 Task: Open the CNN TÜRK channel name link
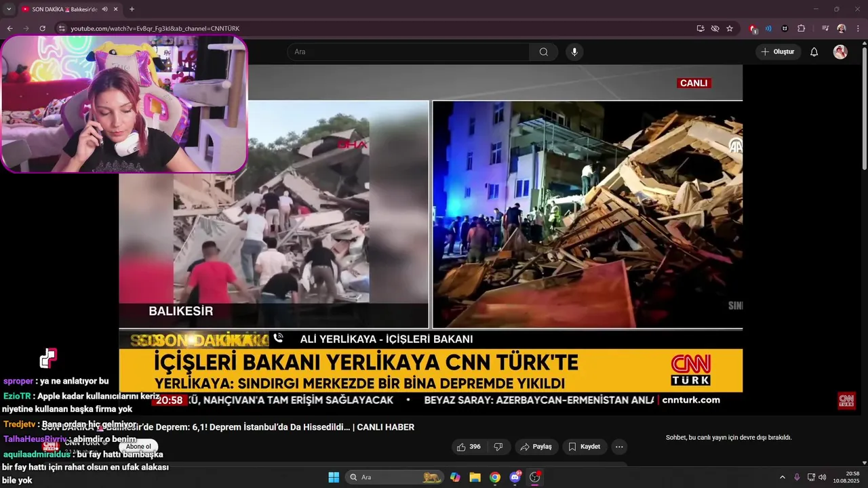(83, 443)
